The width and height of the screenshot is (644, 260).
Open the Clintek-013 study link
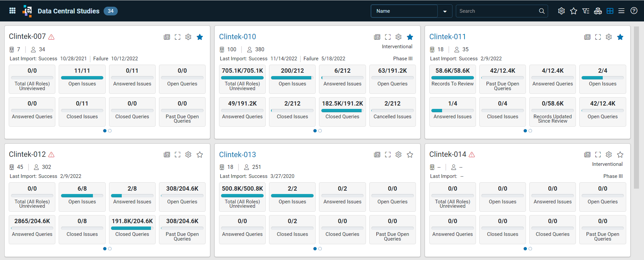tap(237, 154)
